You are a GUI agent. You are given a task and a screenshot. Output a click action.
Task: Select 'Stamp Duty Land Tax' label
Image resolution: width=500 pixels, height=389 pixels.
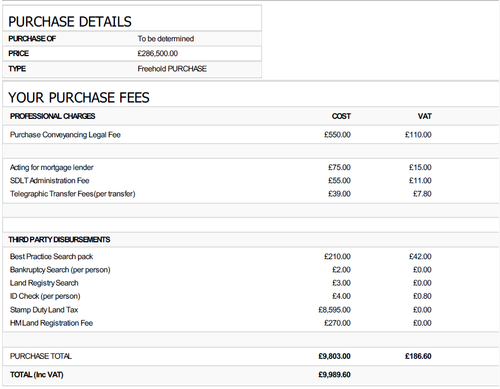pyautogui.click(x=44, y=310)
